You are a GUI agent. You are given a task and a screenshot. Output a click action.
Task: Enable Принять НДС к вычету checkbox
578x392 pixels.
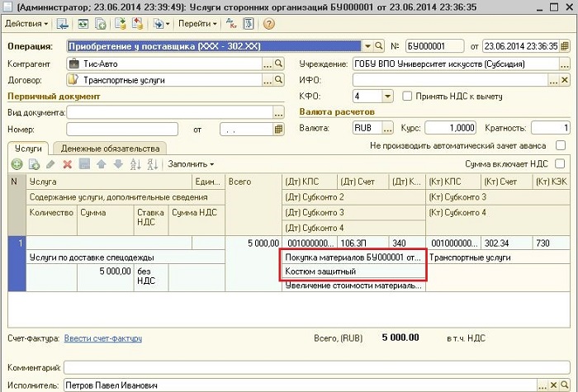tap(407, 97)
